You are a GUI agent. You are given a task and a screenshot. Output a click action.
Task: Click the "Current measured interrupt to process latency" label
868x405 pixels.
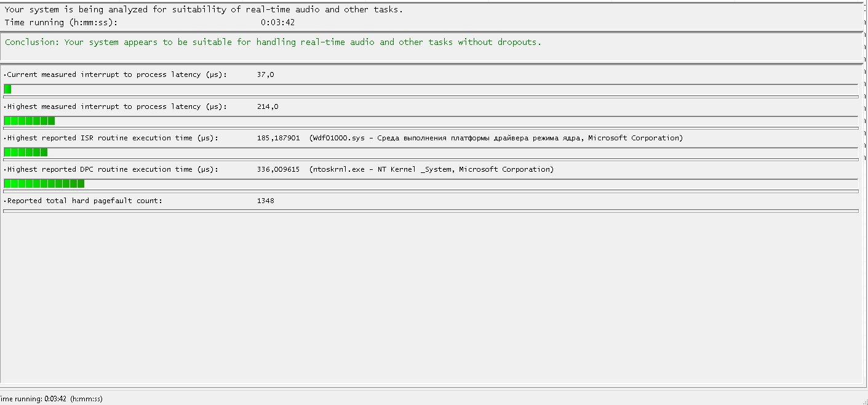116,74
